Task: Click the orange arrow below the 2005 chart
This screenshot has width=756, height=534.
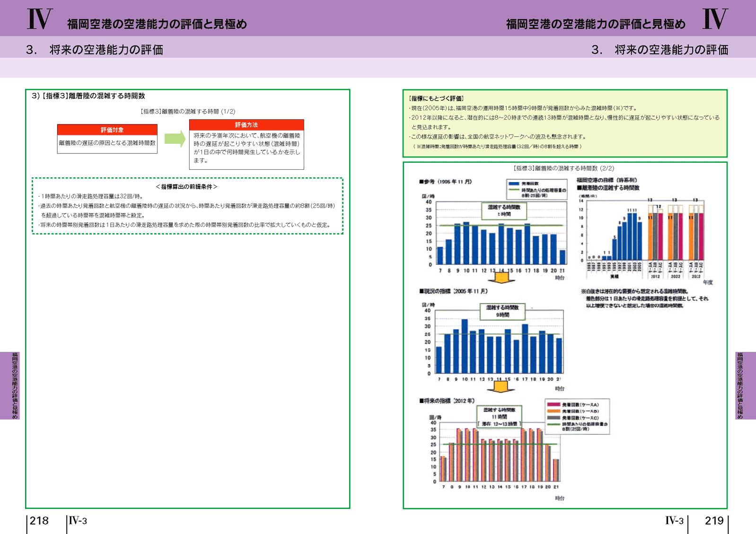Action: (x=501, y=387)
